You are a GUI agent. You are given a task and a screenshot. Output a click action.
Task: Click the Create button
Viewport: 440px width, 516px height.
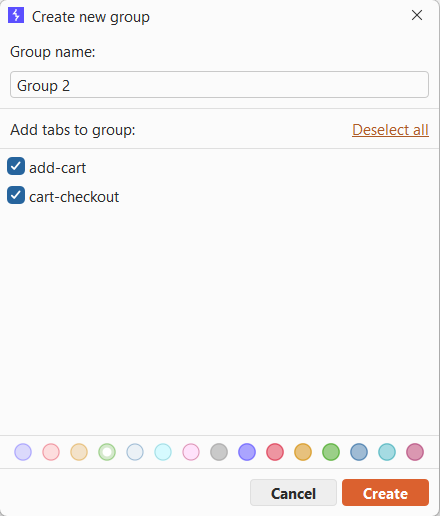tap(385, 493)
